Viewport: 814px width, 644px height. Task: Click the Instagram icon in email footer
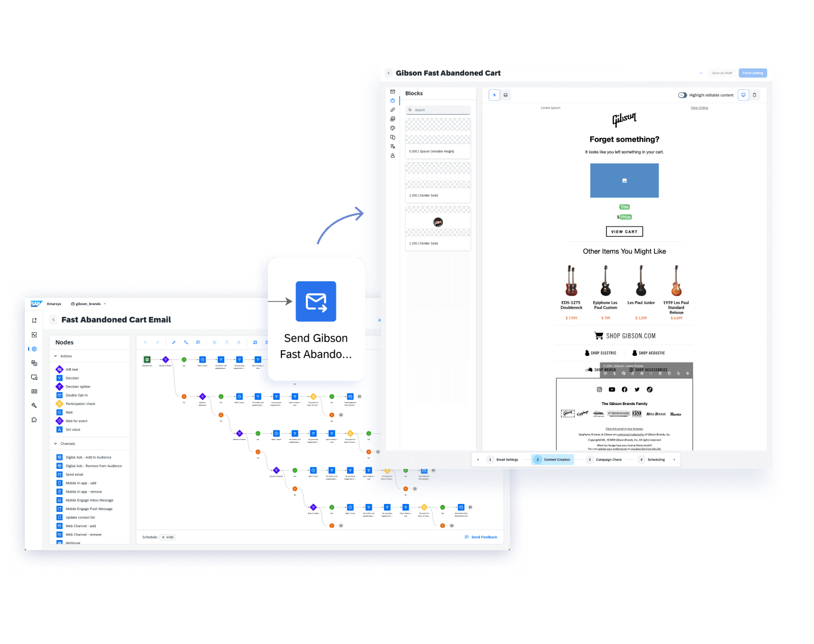(599, 389)
